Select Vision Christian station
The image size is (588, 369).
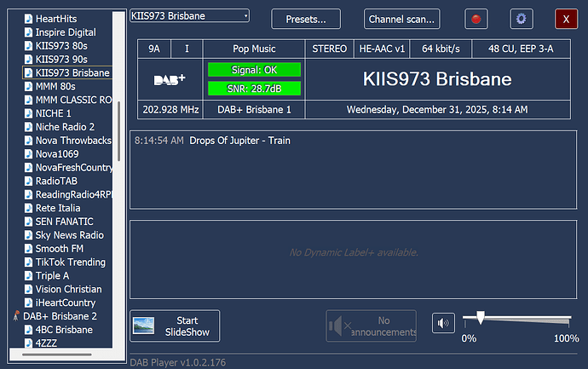(x=68, y=289)
